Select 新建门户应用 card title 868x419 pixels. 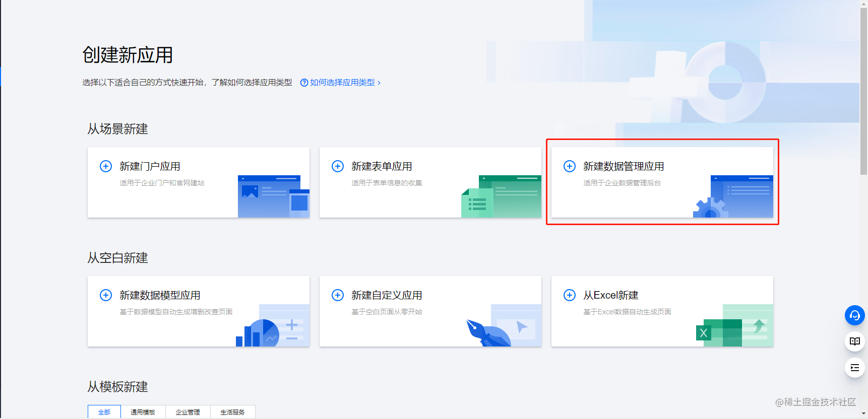tap(150, 166)
